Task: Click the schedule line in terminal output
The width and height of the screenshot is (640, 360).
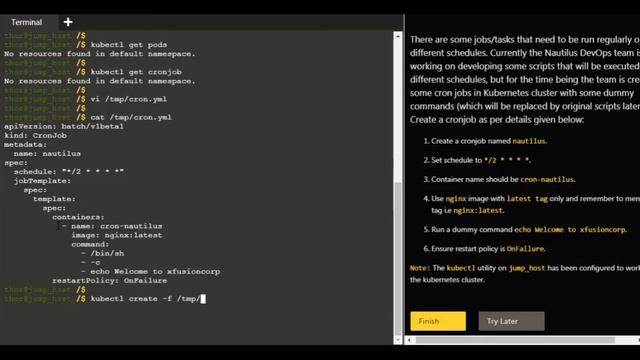Action: (x=69, y=172)
